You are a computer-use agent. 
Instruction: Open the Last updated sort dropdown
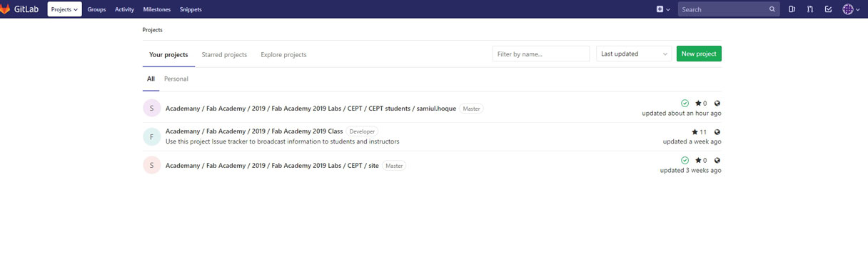coord(634,54)
